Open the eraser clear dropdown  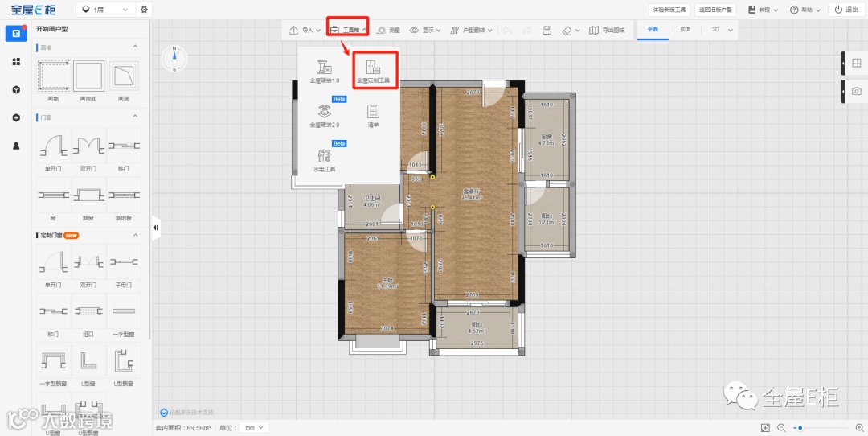point(571,30)
